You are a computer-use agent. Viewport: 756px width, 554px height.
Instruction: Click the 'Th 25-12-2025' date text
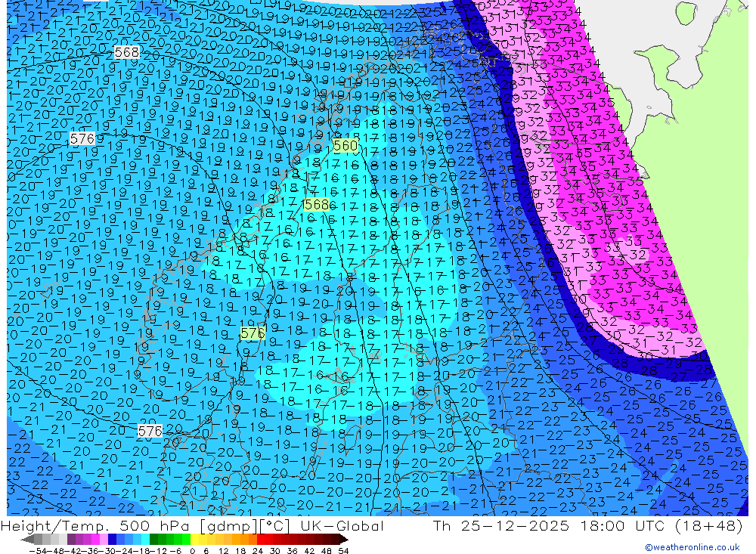click(x=501, y=525)
